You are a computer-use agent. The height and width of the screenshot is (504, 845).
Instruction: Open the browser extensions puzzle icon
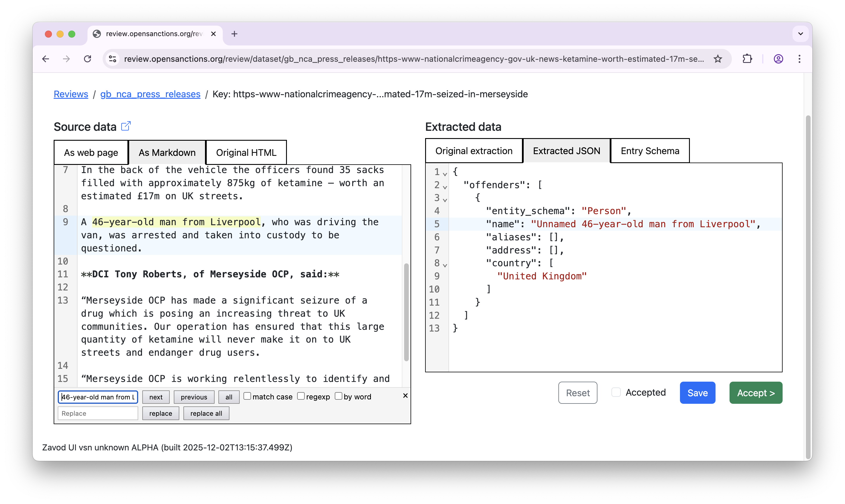click(x=747, y=59)
